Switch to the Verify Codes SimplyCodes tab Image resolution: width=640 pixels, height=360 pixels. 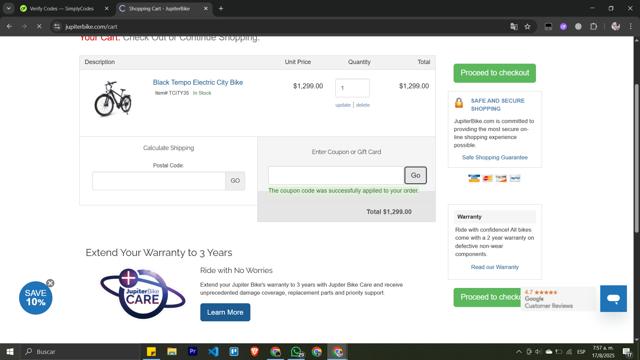pyautogui.click(x=62, y=9)
